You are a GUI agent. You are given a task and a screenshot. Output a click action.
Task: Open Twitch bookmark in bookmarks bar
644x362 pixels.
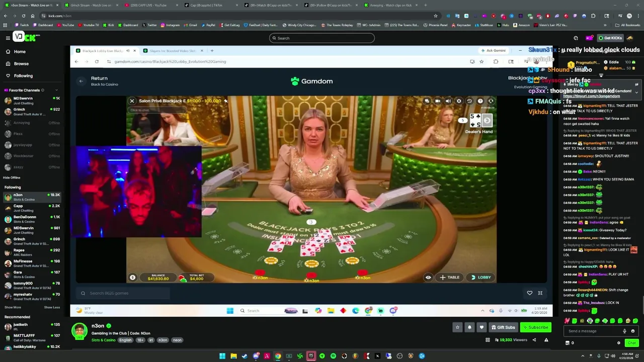point(22,25)
